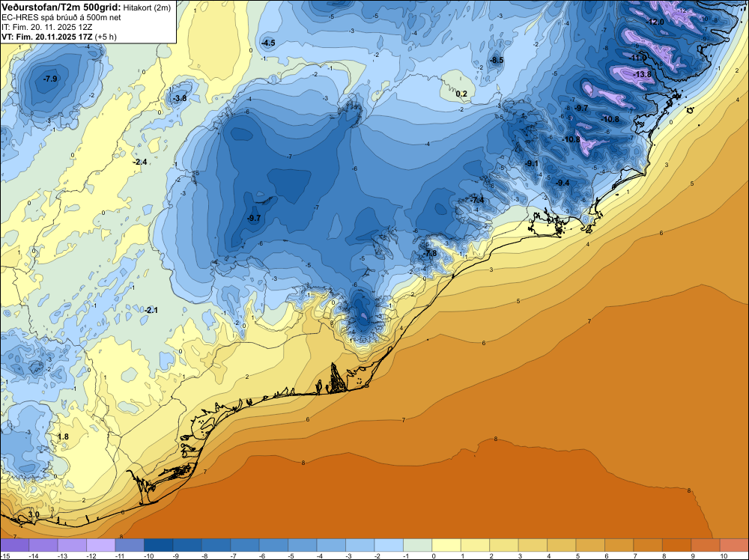
Task: Click the map title 'Veðurstofan/T2m 500grid'
Action: click(61, 7)
